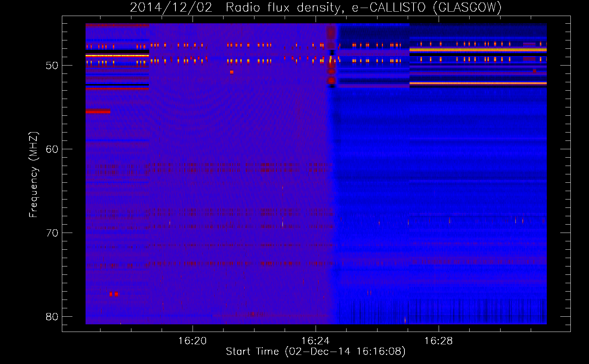589x364 pixels.
Task: Click the plot title 'Radio flux density, e-CALLISTO (GLASGOW)'
Action: 364,7
